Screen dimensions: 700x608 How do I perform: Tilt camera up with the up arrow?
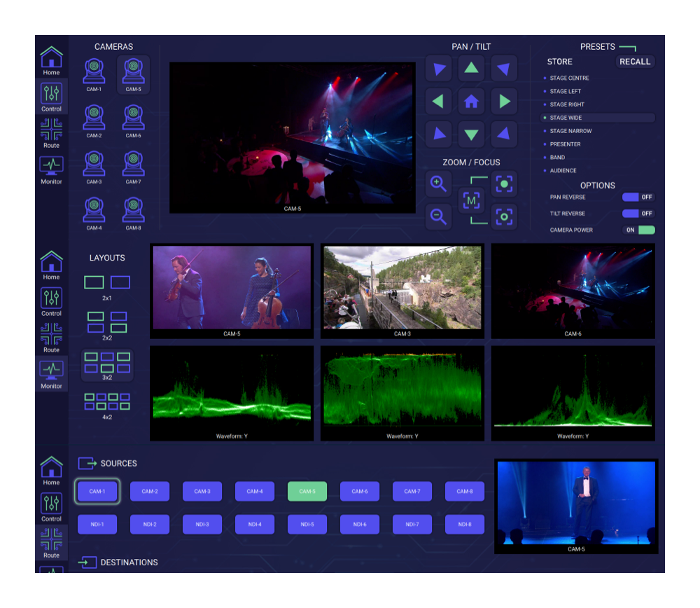472,69
